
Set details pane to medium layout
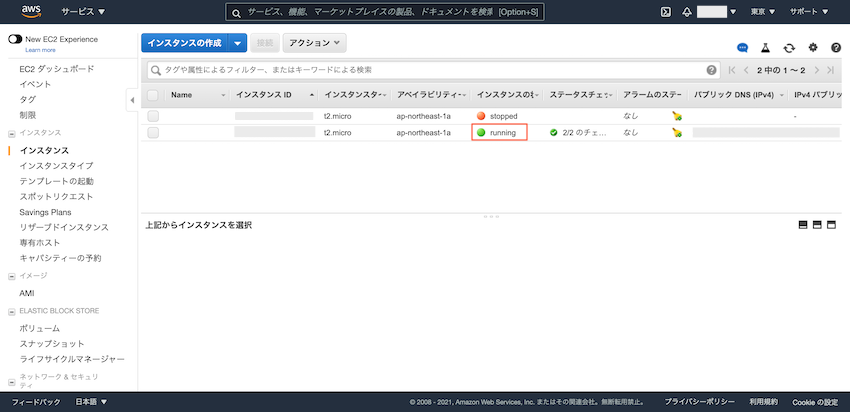817,225
